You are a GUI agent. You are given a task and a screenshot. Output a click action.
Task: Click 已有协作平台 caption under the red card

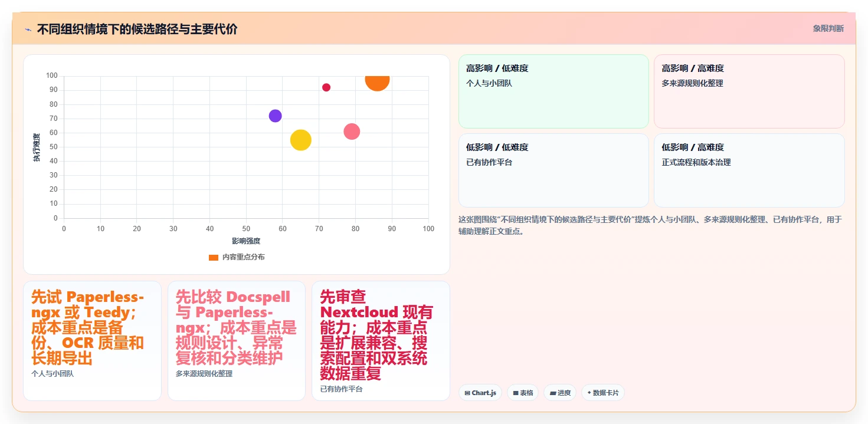pyautogui.click(x=341, y=389)
